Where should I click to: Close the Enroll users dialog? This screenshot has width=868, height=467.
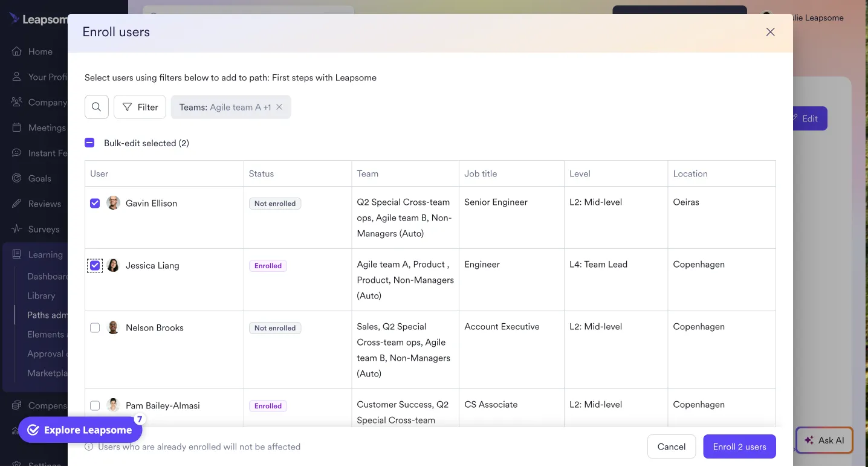(770, 32)
